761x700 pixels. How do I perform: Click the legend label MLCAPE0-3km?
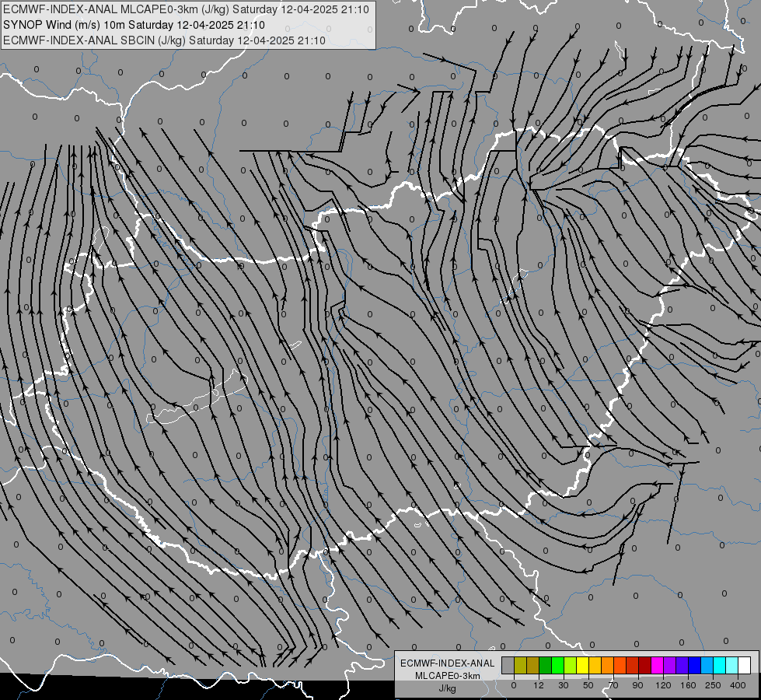pyautogui.click(x=447, y=676)
